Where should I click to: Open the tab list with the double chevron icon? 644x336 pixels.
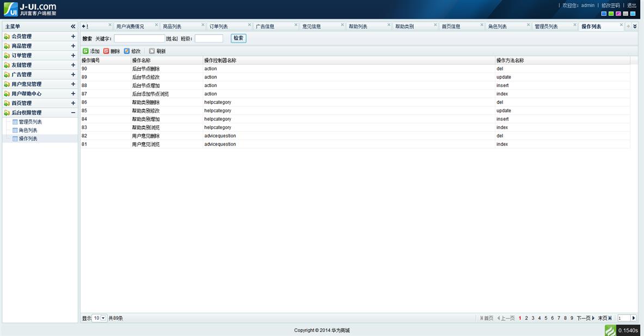coord(635,26)
